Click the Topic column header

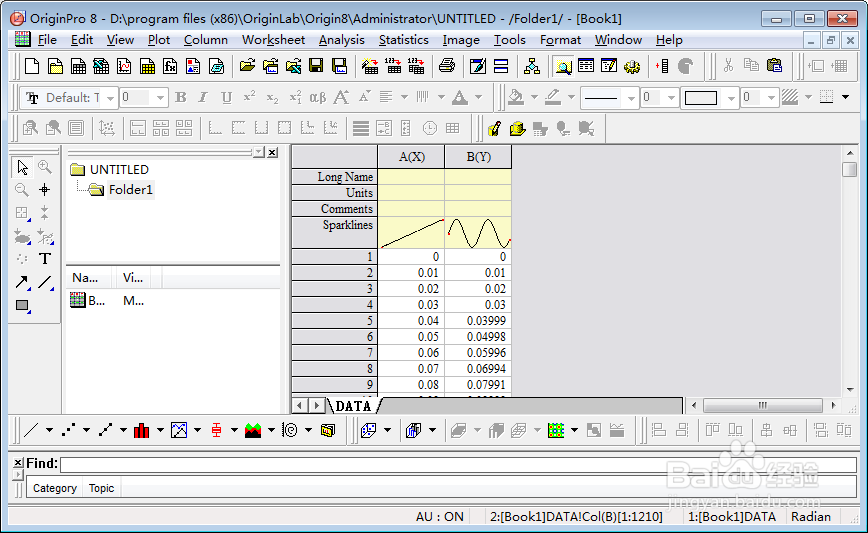pos(101,488)
